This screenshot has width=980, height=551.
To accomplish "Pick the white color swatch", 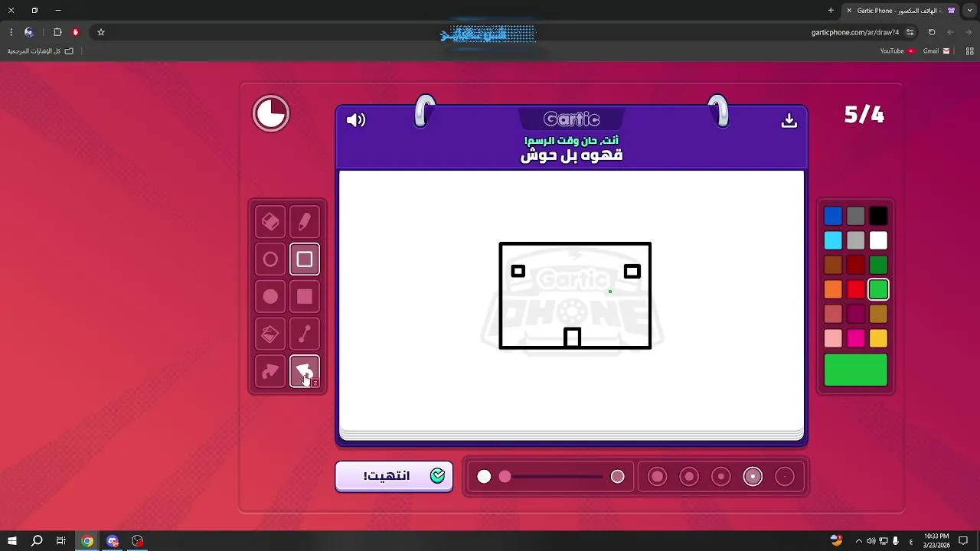I will click(x=878, y=241).
